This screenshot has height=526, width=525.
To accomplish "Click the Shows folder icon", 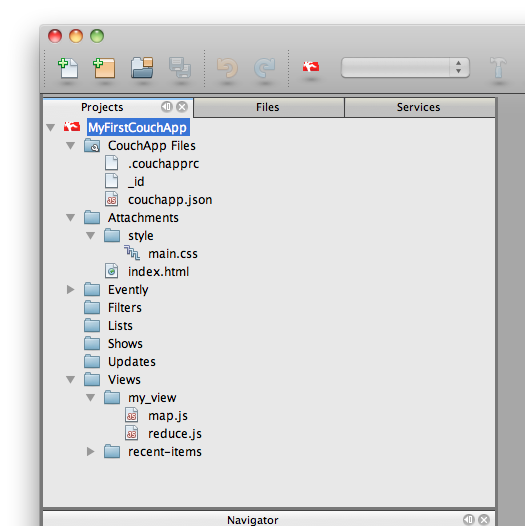I will pyautogui.click(x=92, y=343).
